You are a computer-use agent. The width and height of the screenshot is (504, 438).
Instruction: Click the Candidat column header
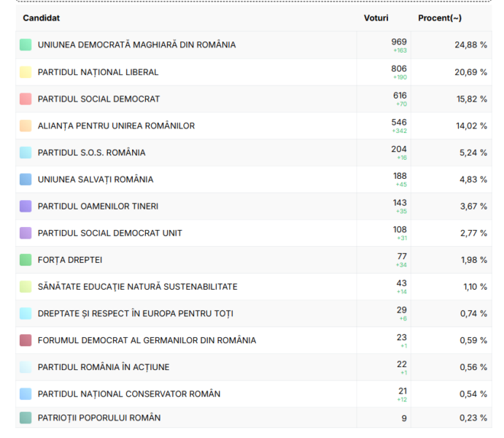42,18
